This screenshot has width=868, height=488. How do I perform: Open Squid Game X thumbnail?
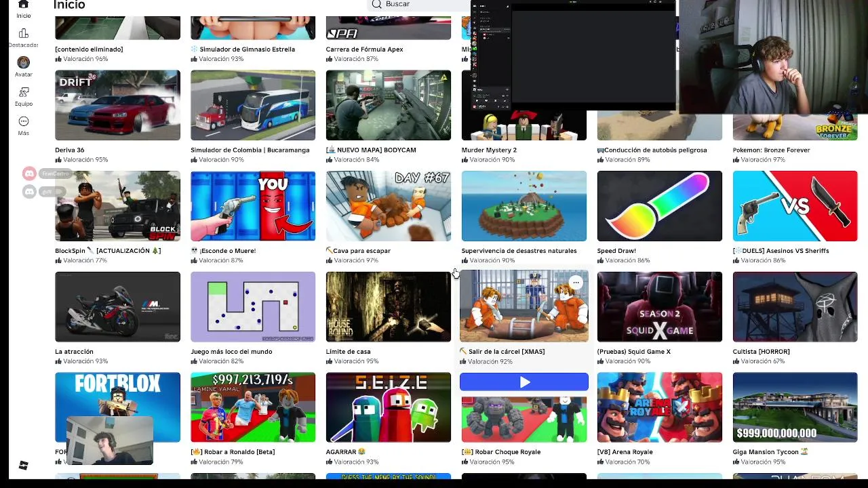point(660,307)
